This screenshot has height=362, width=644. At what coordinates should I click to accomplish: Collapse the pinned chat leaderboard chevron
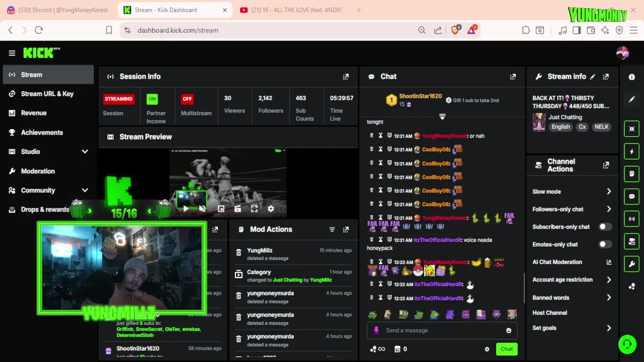442,117
